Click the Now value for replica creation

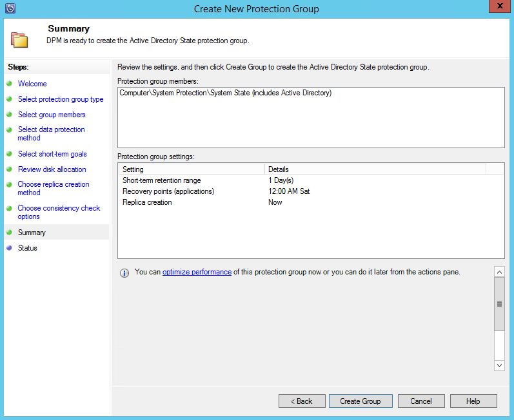coord(275,202)
